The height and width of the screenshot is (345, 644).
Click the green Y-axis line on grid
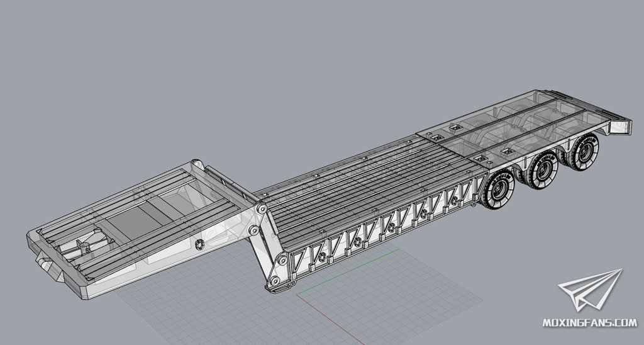click(x=347, y=272)
